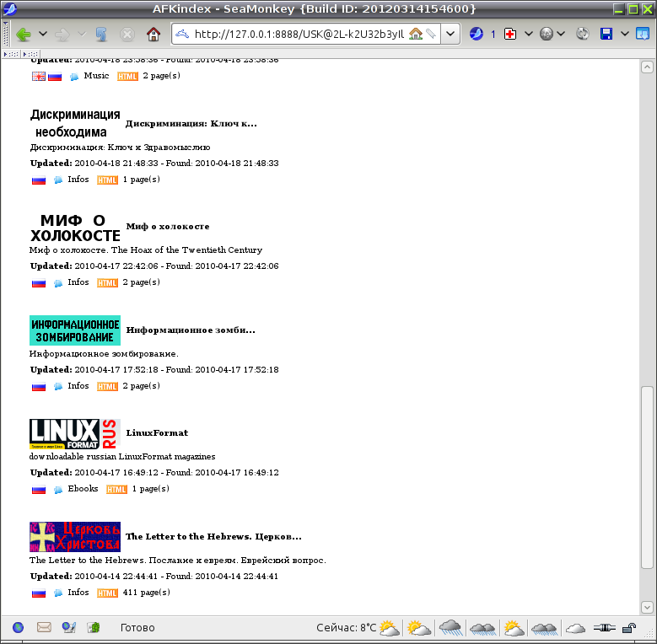This screenshot has height=644, width=657.
Task: Click the site identity icon in URL bar
Action: 182,34
